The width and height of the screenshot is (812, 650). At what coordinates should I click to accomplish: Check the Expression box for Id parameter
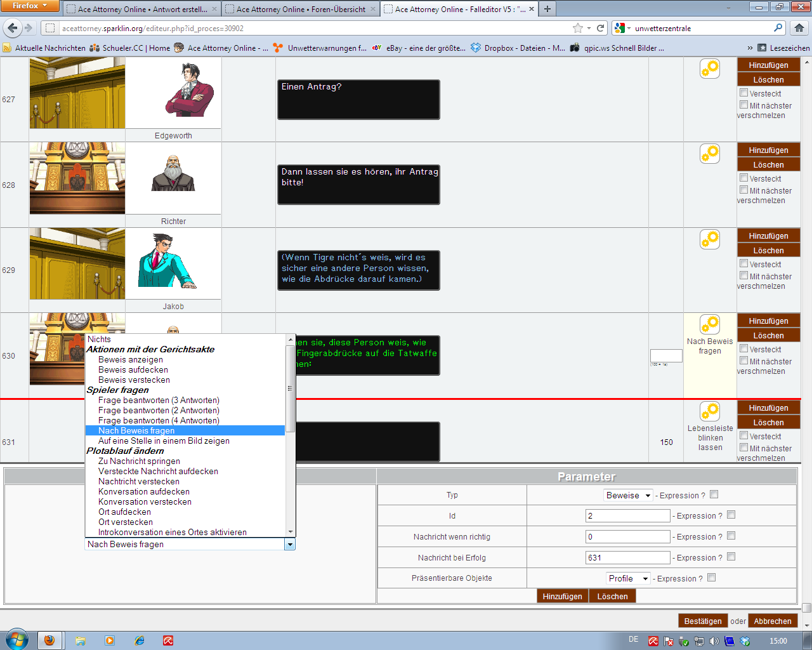[731, 515]
